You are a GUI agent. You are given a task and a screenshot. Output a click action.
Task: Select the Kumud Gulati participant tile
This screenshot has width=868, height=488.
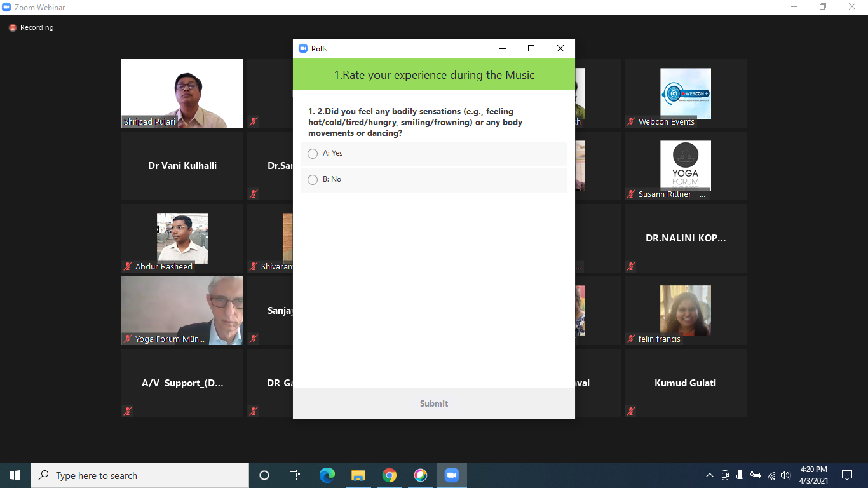click(x=685, y=383)
